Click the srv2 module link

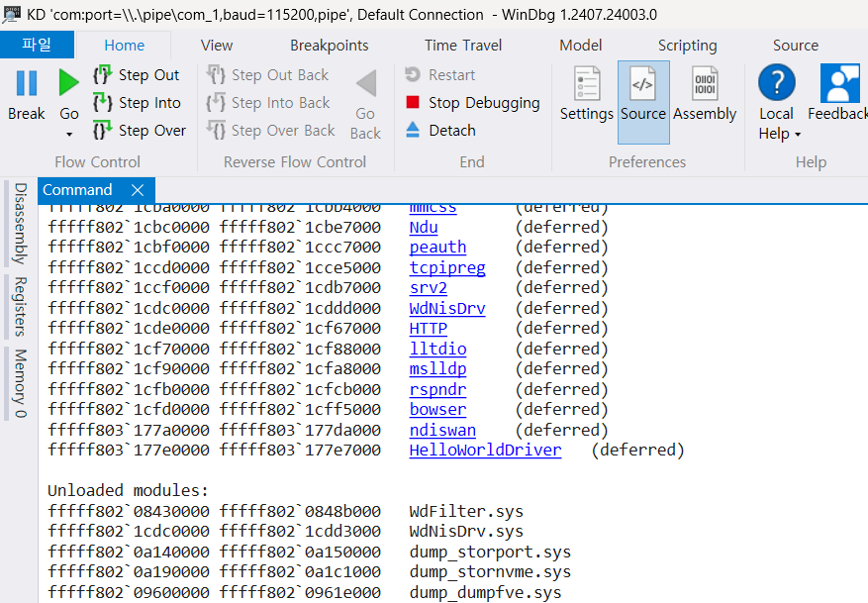[x=428, y=287]
